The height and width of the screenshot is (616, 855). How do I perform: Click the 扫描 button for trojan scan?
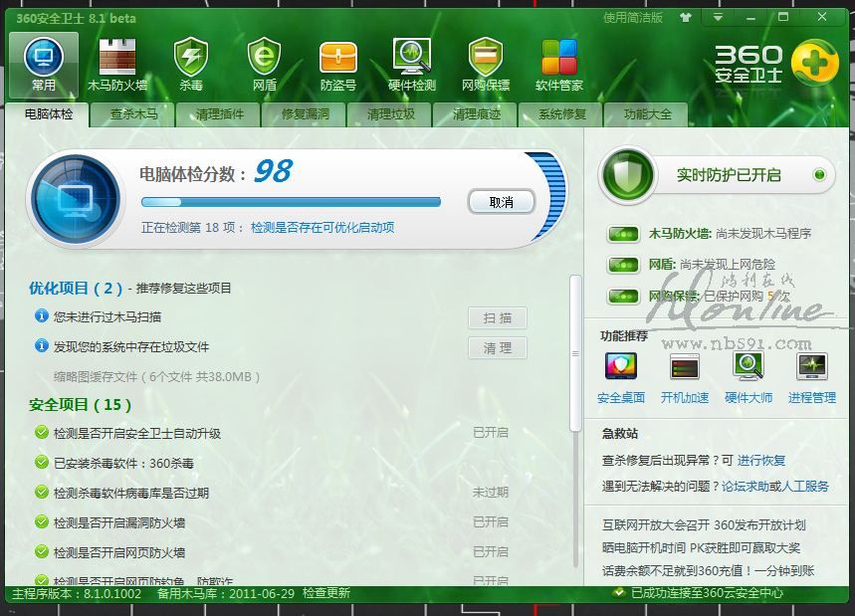pos(498,318)
